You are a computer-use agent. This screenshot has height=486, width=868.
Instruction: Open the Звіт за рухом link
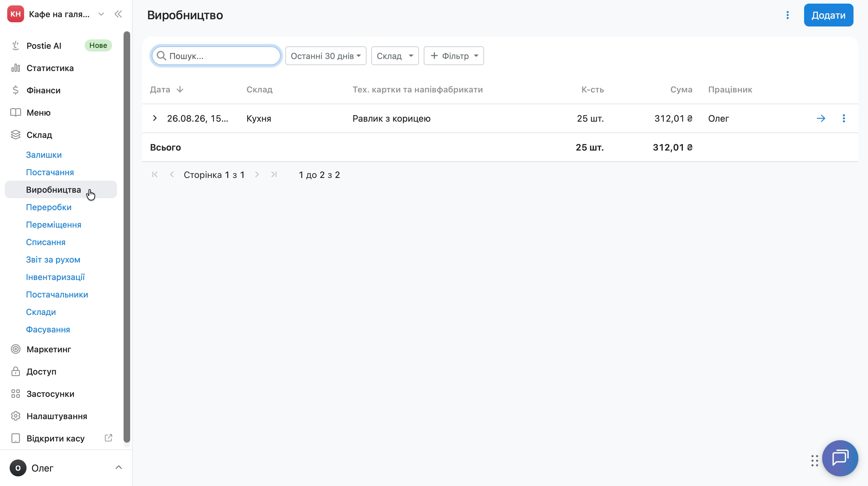click(x=53, y=260)
